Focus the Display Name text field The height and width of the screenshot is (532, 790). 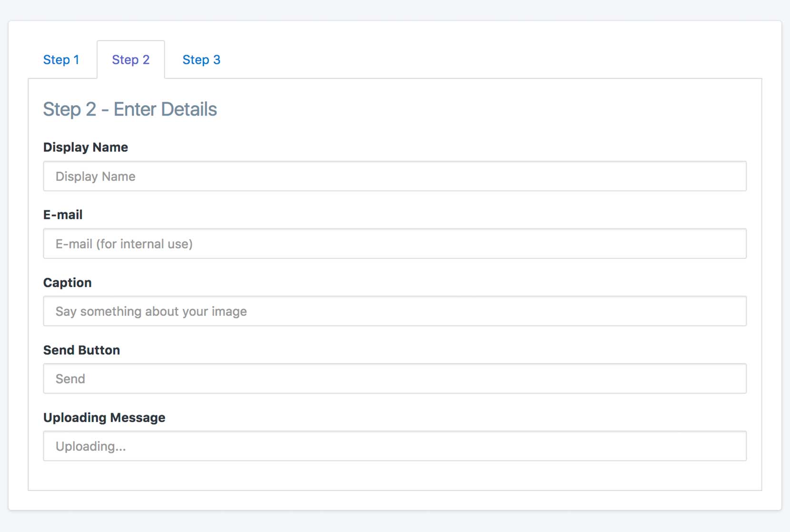(395, 177)
